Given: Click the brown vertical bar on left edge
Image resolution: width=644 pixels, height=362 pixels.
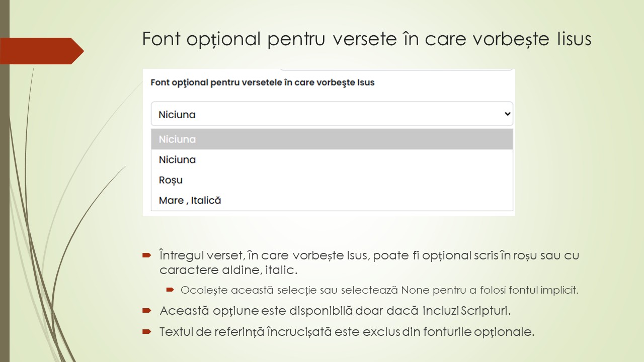Looking at the screenshot, I should [5, 181].
